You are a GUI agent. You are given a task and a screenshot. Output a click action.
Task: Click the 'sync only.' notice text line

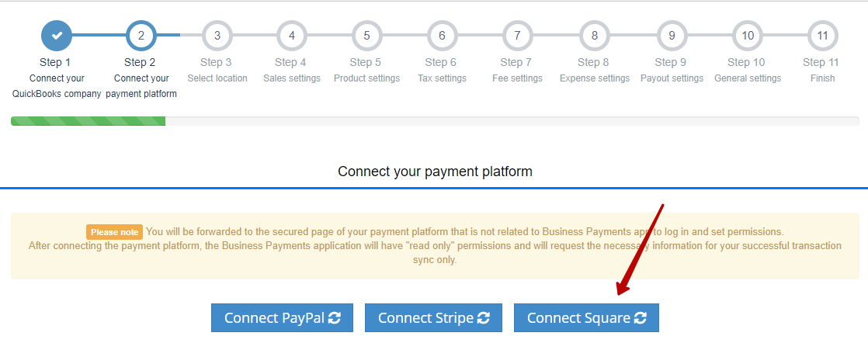tap(435, 259)
